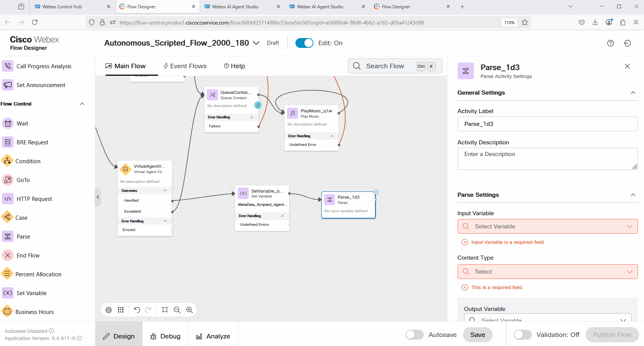Click the zoom in canvas icon
644x346 pixels.
pos(189,310)
